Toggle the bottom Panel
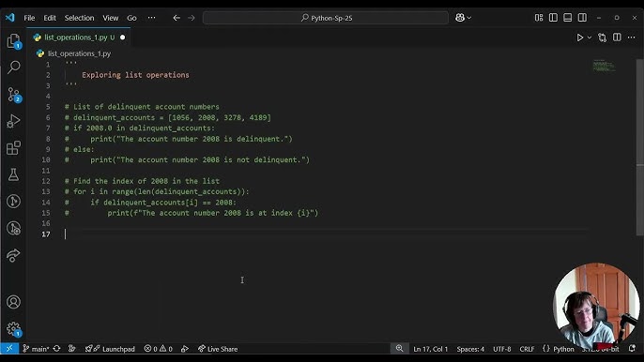This screenshot has height=362, width=644. point(568,18)
